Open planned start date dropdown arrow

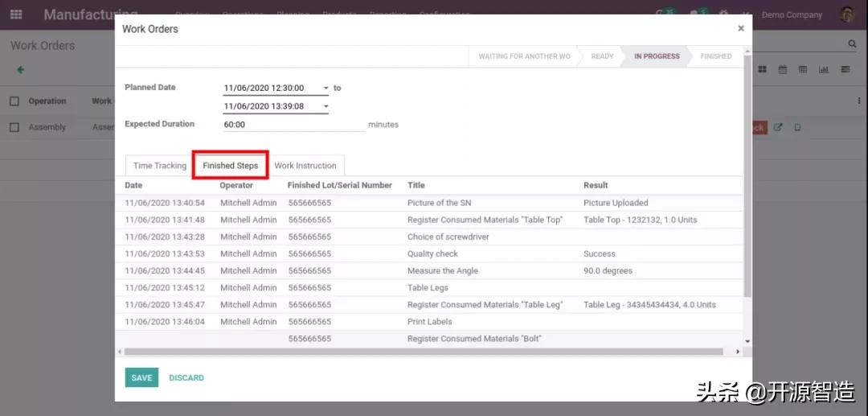coord(325,88)
